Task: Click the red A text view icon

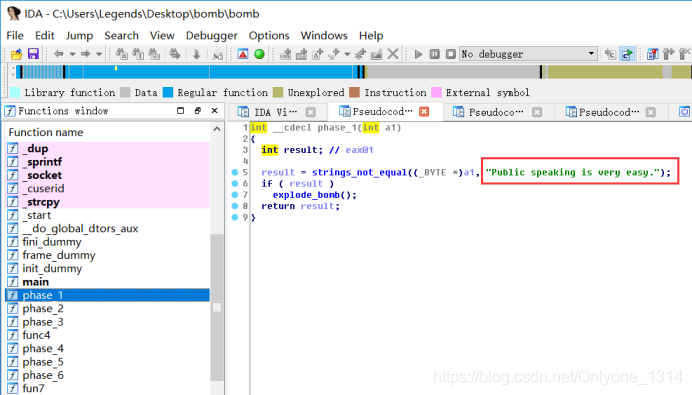Action: (243, 54)
